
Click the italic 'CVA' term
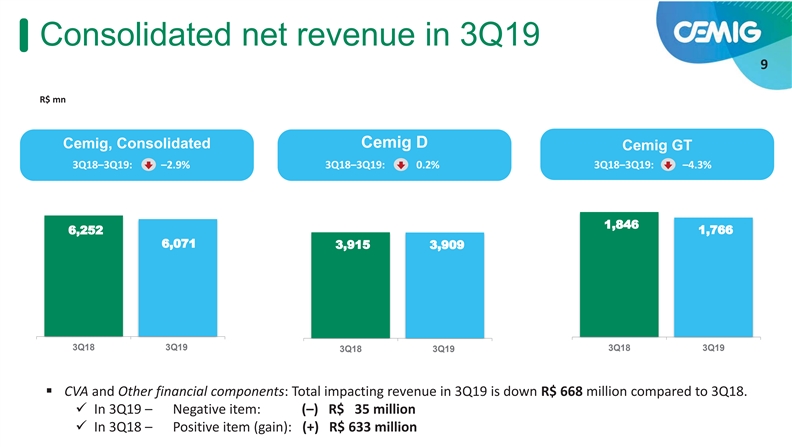[76, 391]
